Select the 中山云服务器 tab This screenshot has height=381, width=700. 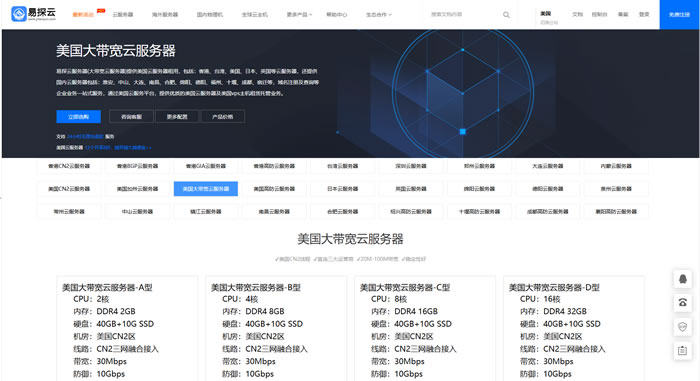[x=138, y=212]
